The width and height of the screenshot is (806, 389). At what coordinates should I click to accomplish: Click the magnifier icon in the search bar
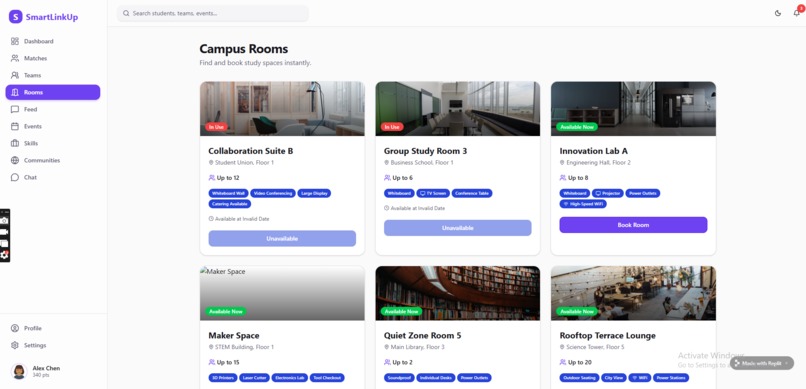[x=126, y=13]
